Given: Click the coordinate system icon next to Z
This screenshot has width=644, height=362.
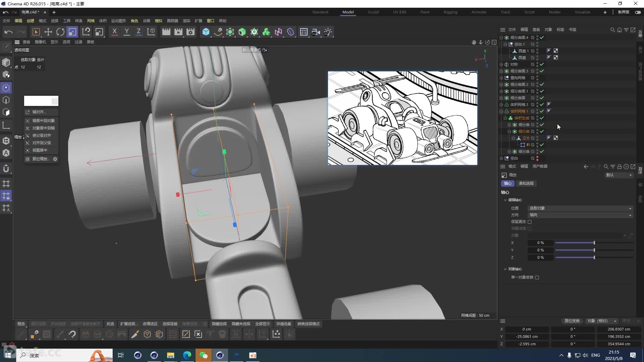Looking at the screenshot, I should pos(151,32).
